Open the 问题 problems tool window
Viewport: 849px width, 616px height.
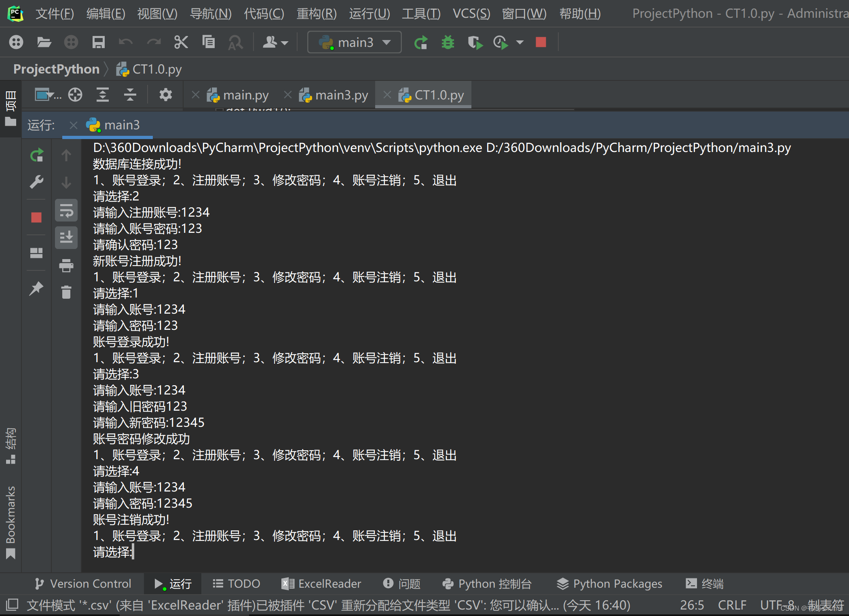pyautogui.click(x=402, y=584)
